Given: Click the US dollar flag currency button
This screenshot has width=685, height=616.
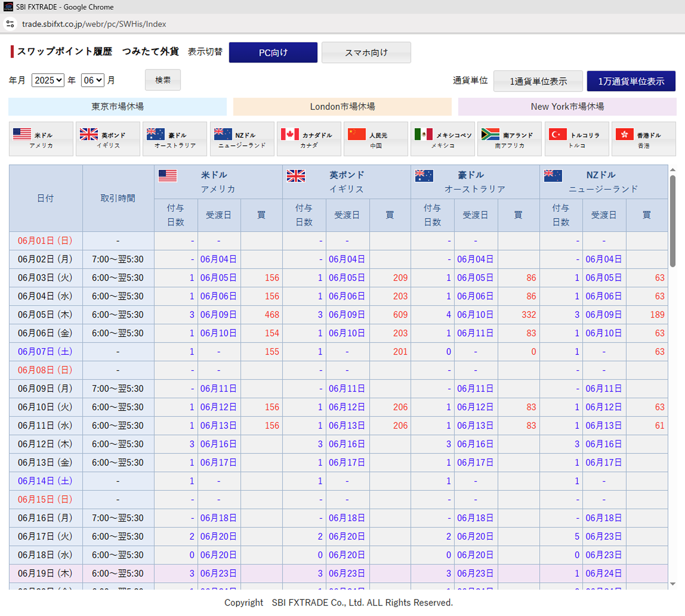Looking at the screenshot, I should pos(41,139).
